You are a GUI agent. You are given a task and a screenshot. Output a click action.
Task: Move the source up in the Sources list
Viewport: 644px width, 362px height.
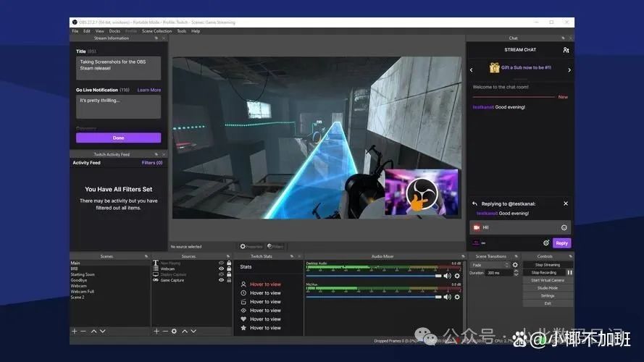coord(185,331)
